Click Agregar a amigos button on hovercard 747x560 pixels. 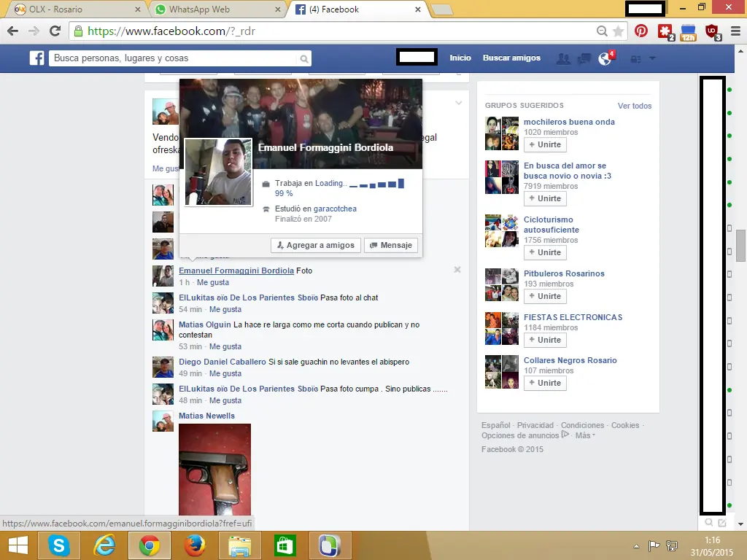[315, 245]
